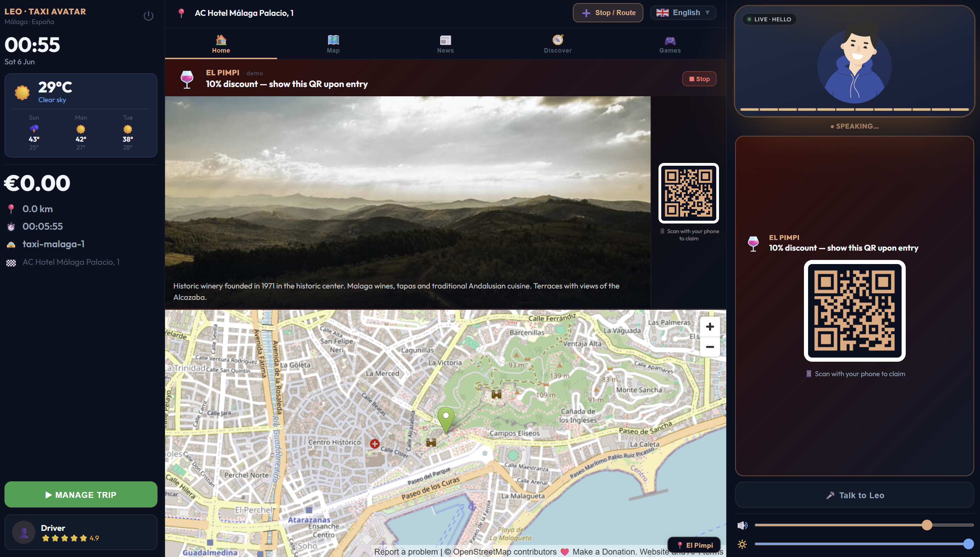Image resolution: width=980 pixels, height=557 pixels.
Task: Click the €0.00 fare amount
Action: 37,183
